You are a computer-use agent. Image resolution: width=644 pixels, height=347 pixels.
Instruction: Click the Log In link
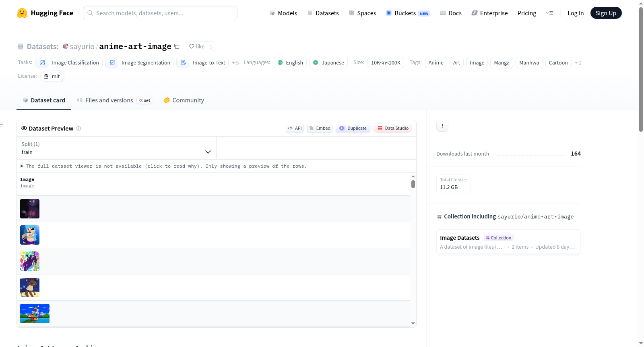point(576,13)
